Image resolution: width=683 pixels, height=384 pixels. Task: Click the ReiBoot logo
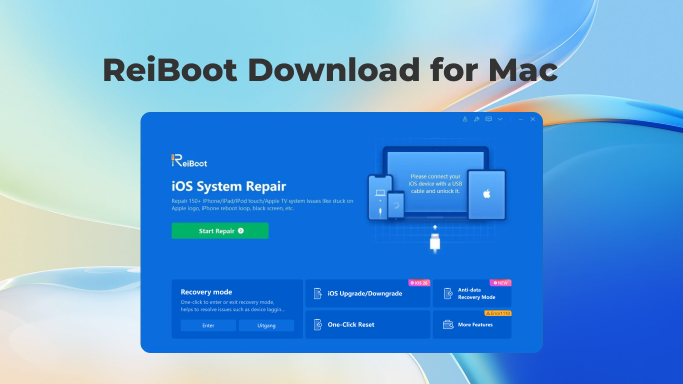pos(189,161)
